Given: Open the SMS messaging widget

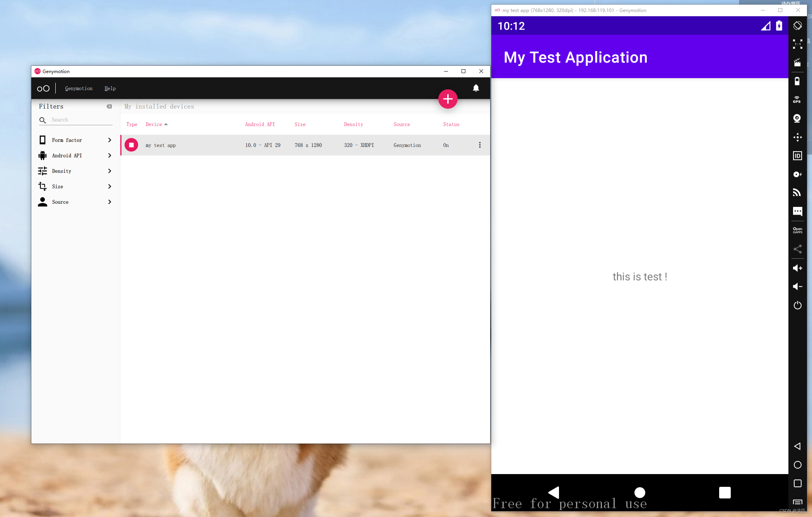Looking at the screenshot, I should (797, 211).
